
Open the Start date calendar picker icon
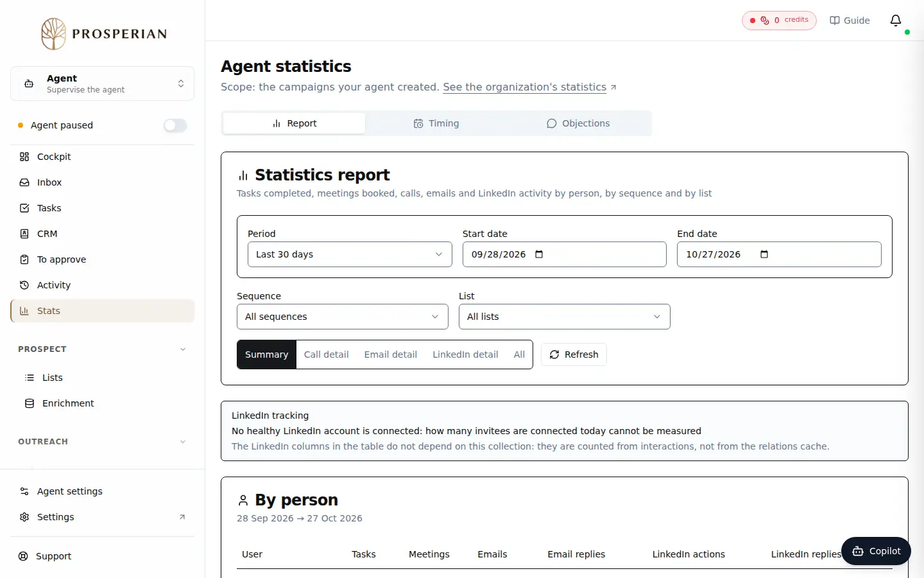pos(539,254)
